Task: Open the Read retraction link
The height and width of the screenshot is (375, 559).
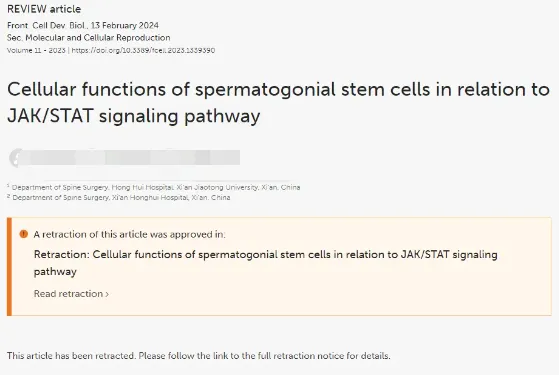Action: 71,294
